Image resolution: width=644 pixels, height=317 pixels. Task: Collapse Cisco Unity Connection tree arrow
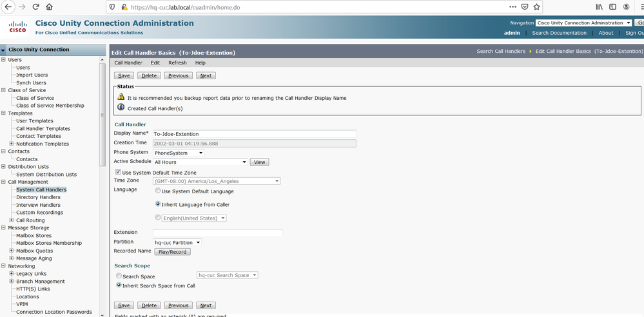[x=3, y=50]
